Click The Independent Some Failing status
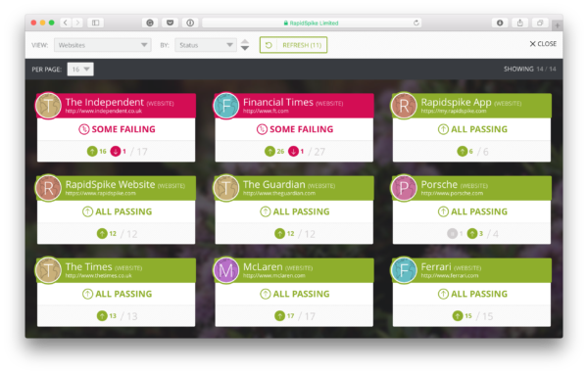This screenshot has height=374, width=588. [x=117, y=129]
